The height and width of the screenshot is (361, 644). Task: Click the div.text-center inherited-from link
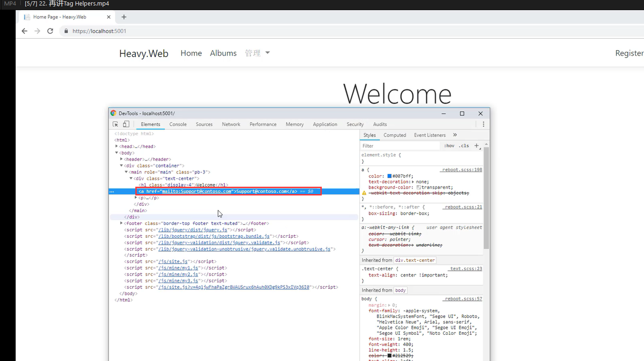[414, 260]
